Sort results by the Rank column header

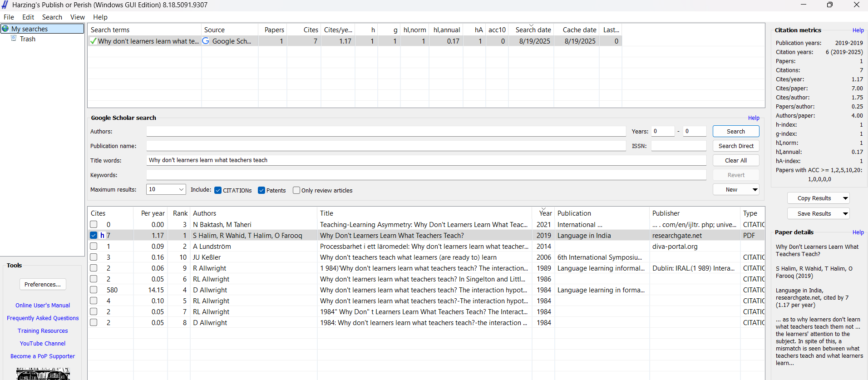179,213
